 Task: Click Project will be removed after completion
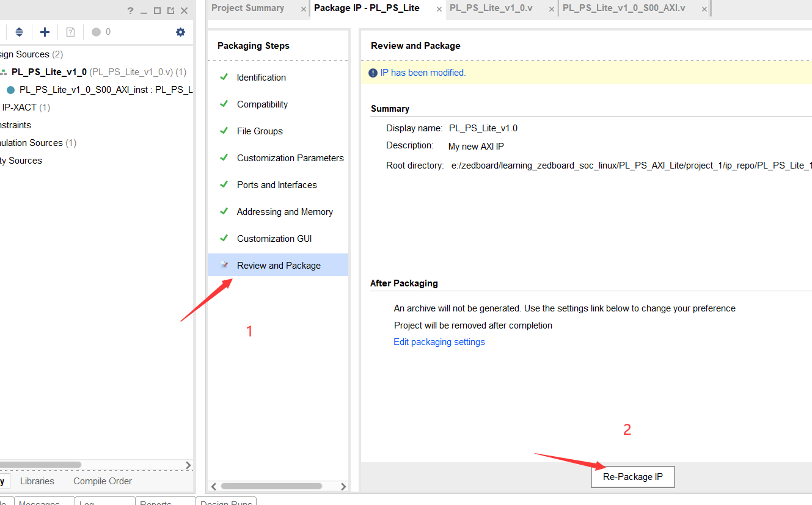pos(473,325)
